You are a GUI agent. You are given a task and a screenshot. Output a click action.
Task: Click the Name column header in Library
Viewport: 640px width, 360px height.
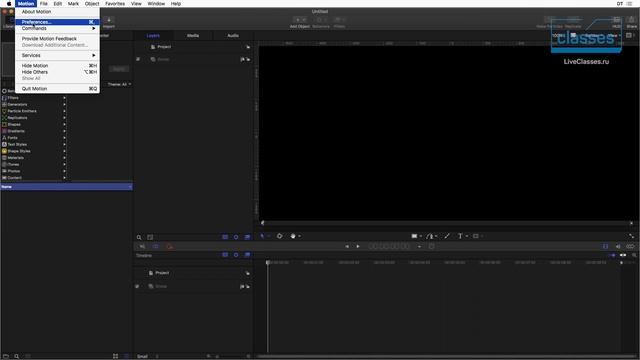tap(67, 187)
